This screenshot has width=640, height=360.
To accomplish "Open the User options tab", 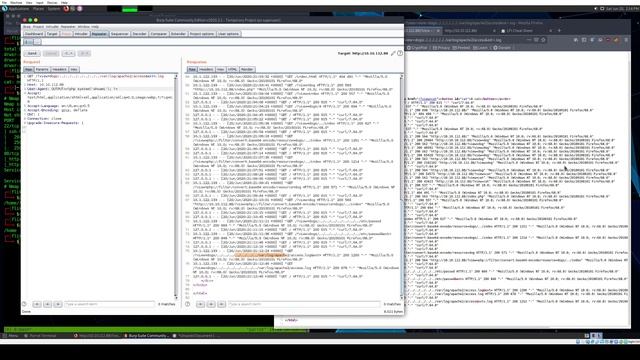I will [x=228, y=34].
